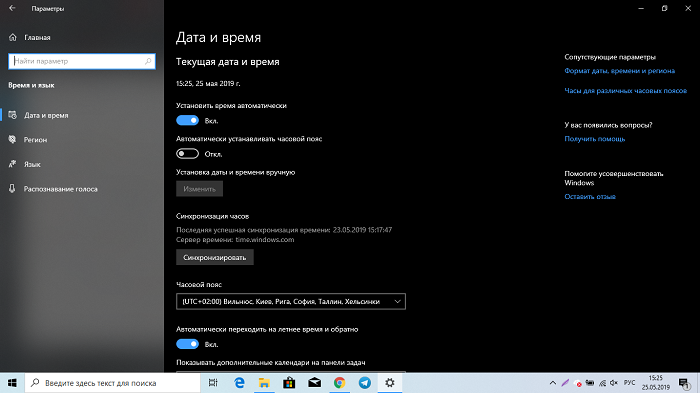Minimize the Параметры window
This screenshot has height=393, width=700.
click(641, 8)
